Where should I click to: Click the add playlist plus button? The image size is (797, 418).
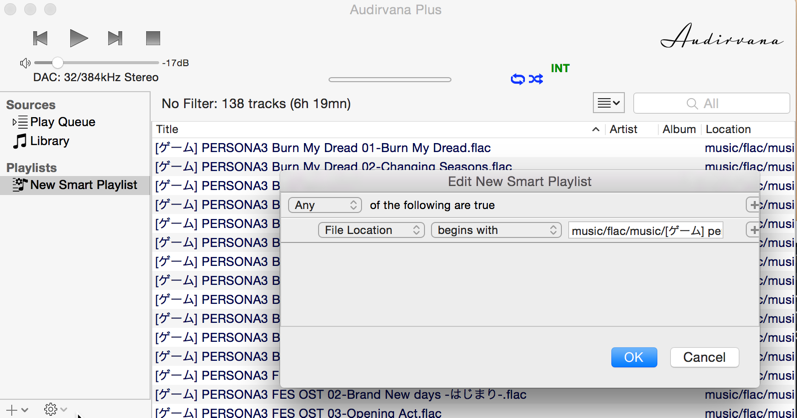point(11,409)
